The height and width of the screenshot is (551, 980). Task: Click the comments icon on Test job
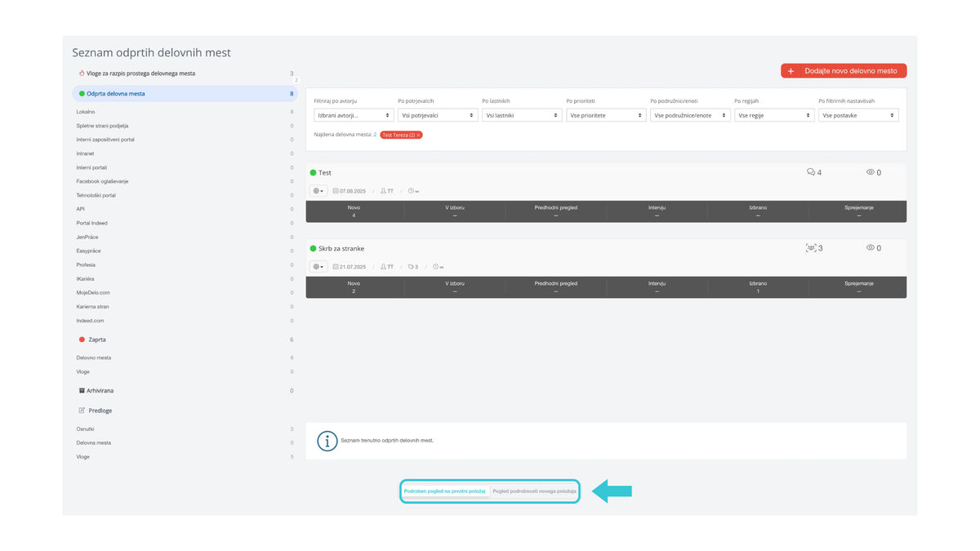(811, 172)
